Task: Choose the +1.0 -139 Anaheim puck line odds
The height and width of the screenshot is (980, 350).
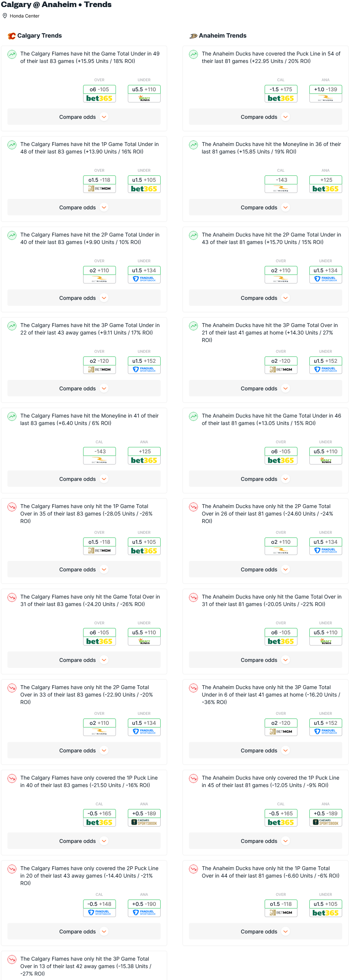Action: [325, 90]
